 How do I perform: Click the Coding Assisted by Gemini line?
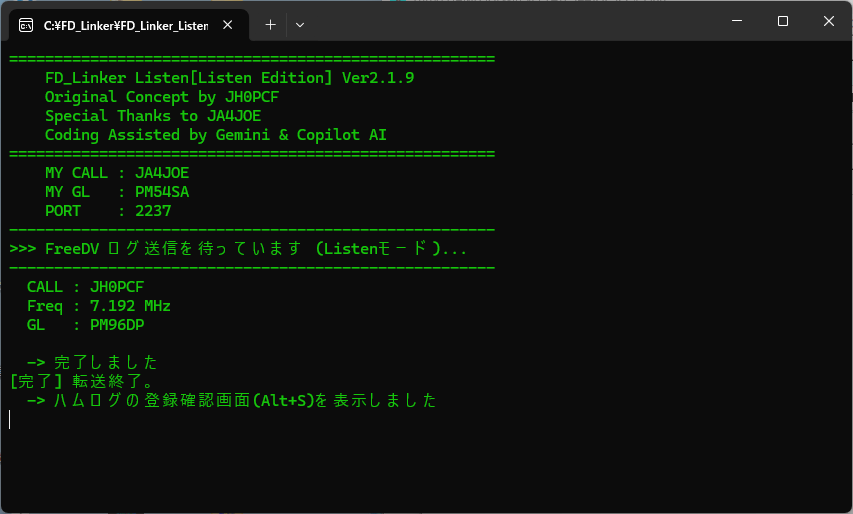coord(215,135)
